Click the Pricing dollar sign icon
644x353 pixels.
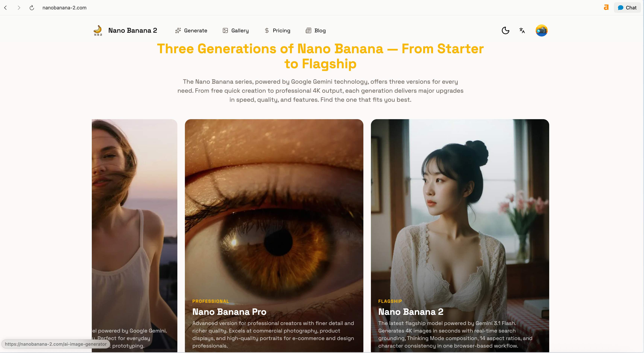267,30
